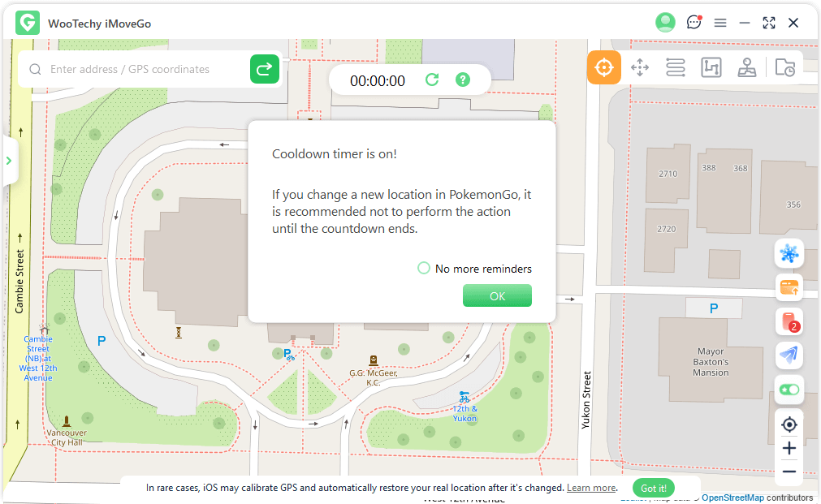Image resolution: width=821 pixels, height=504 pixels.
Task: Open the feedback chat bubble icon
Action: [694, 22]
